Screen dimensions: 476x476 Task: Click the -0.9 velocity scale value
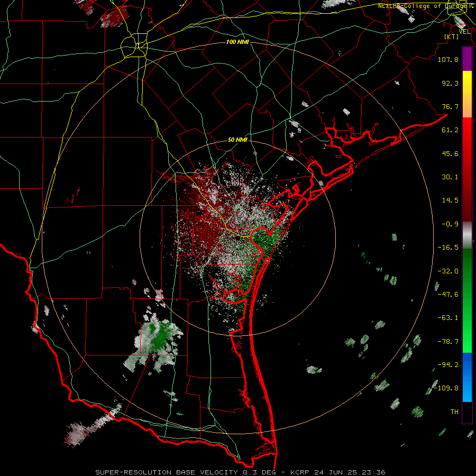point(450,224)
